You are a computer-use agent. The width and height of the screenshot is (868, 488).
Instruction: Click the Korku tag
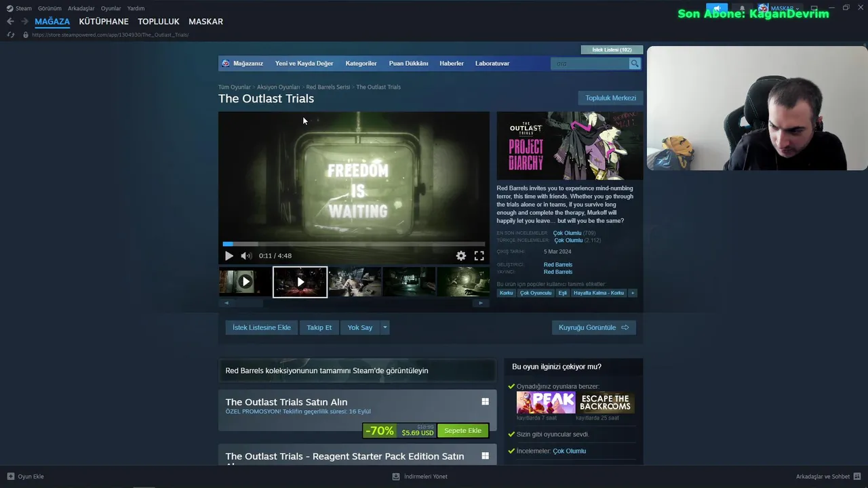click(x=506, y=293)
